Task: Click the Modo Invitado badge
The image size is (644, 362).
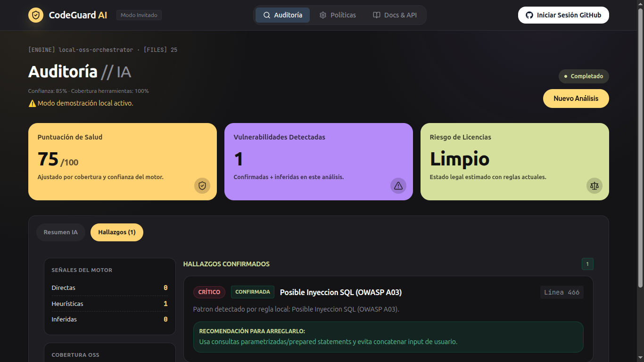Action: pyautogui.click(x=139, y=15)
